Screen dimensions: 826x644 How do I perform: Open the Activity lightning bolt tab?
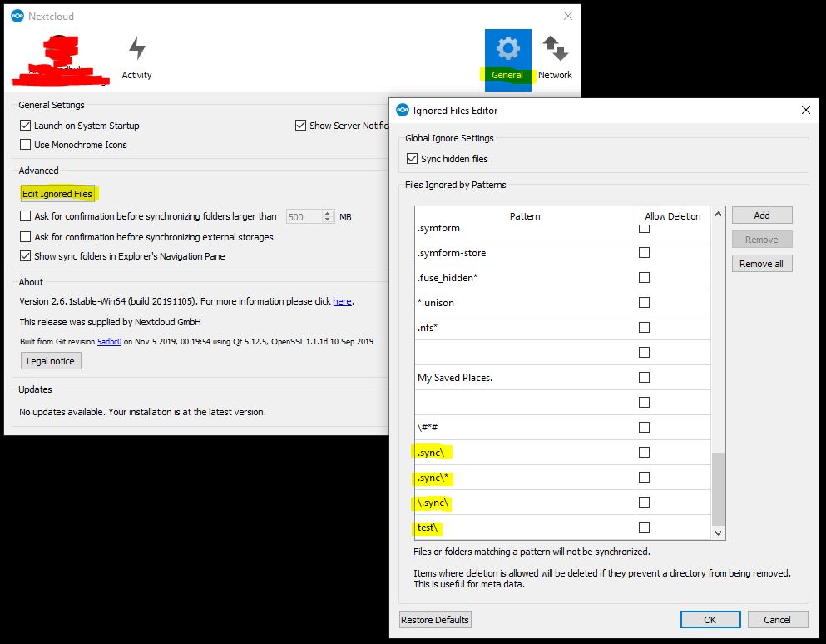pyautogui.click(x=137, y=58)
